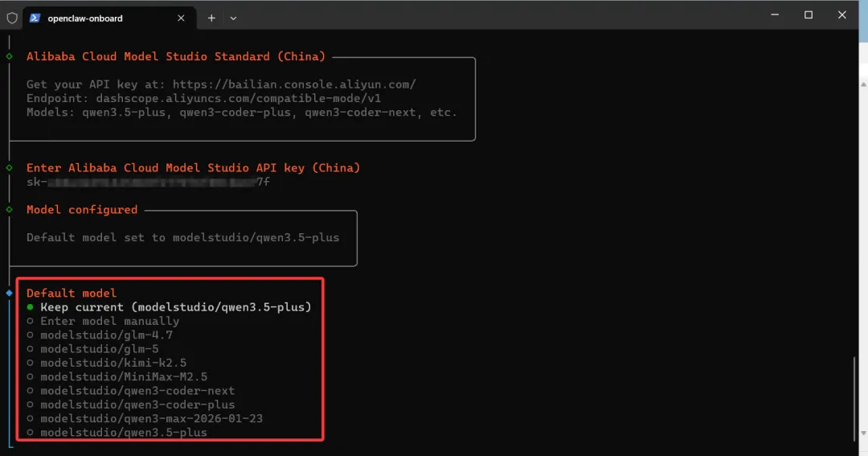Choose modelstudio/MiniMax-M2.5 model

click(x=117, y=376)
